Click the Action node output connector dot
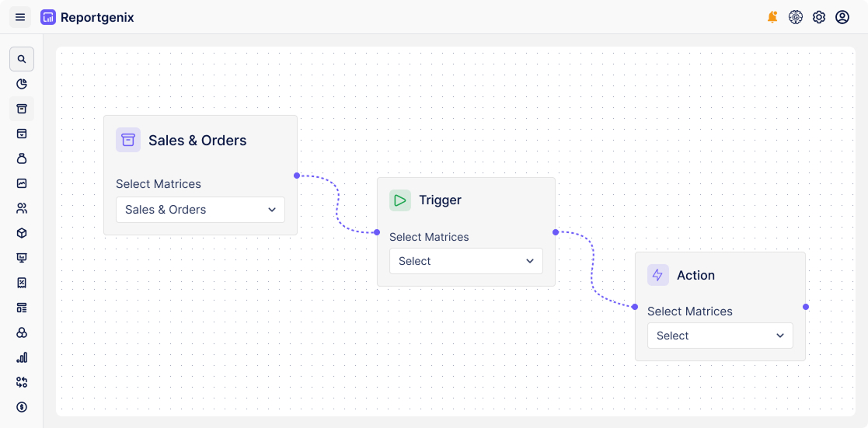868x428 pixels. point(806,307)
